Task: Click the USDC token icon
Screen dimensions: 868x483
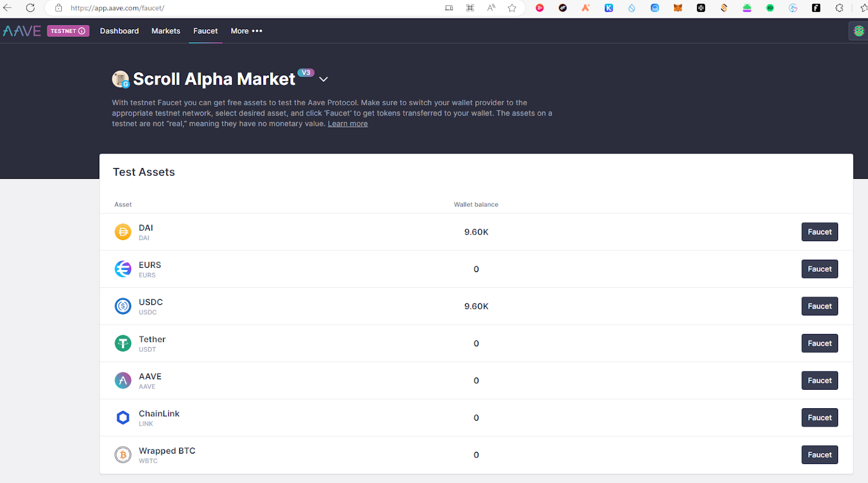Action: pos(123,306)
